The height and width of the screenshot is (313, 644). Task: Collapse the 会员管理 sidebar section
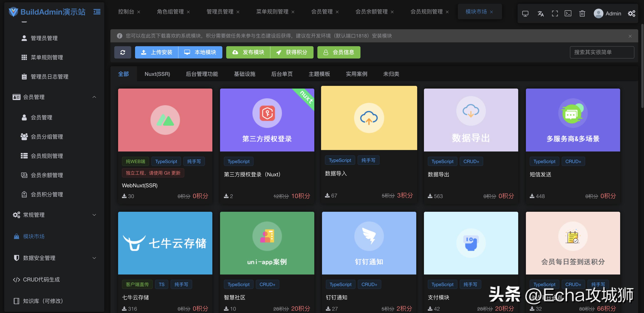[54, 97]
